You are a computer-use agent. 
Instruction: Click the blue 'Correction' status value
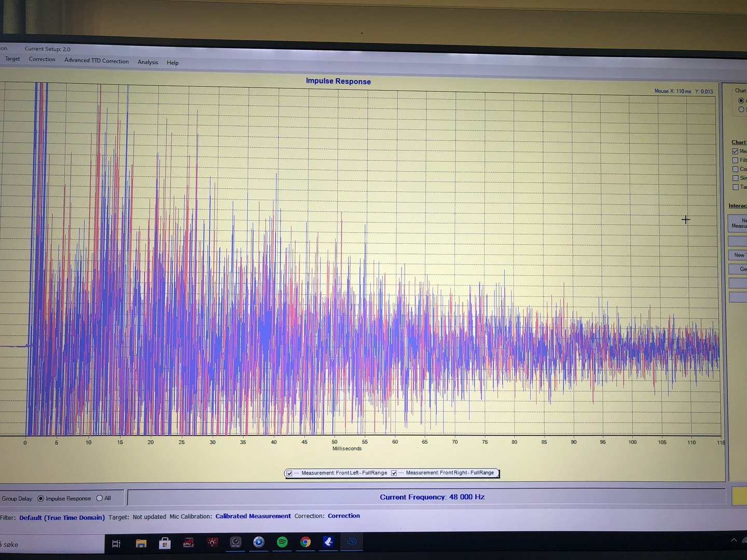[x=344, y=516]
